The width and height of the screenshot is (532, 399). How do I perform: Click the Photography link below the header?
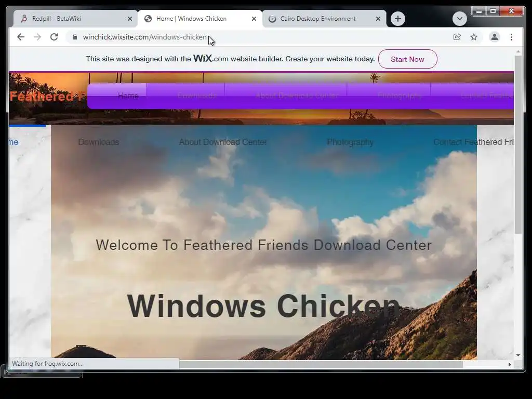(350, 142)
